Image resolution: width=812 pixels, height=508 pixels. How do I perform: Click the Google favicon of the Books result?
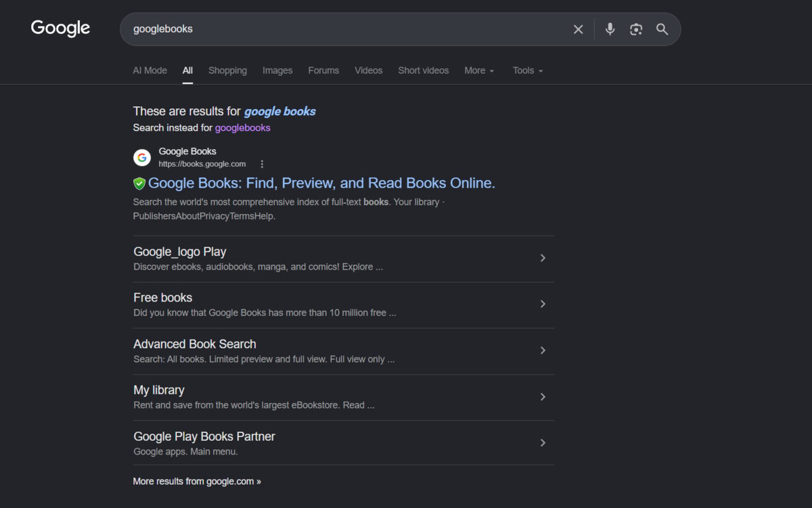coord(142,158)
